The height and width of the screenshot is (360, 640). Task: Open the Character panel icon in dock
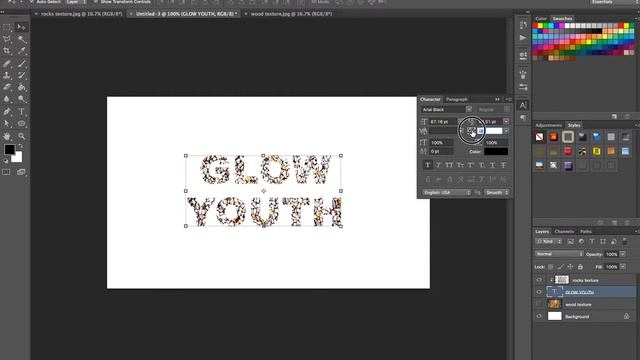(523, 105)
